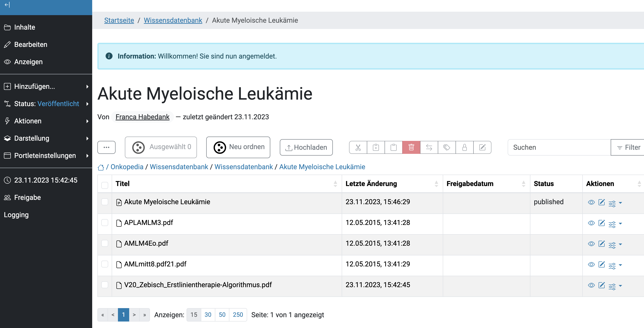Expand the Portleteinstellungen submenu
The image size is (644, 328).
click(46, 156)
